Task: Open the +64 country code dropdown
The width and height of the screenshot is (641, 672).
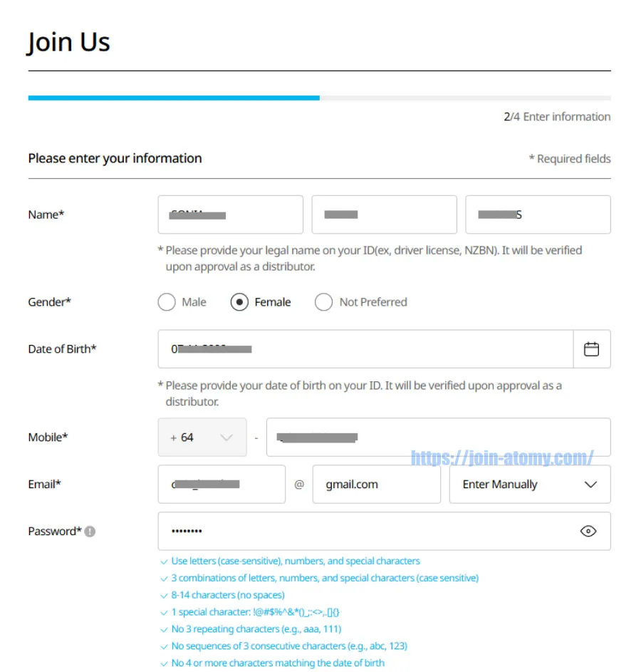Action: [202, 437]
